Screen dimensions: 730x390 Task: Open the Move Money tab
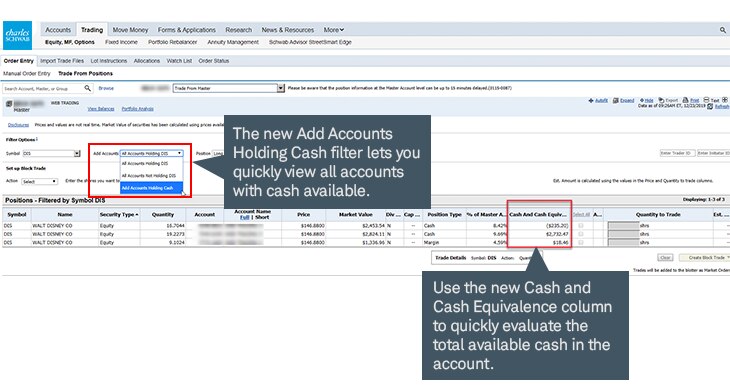[130, 30]
